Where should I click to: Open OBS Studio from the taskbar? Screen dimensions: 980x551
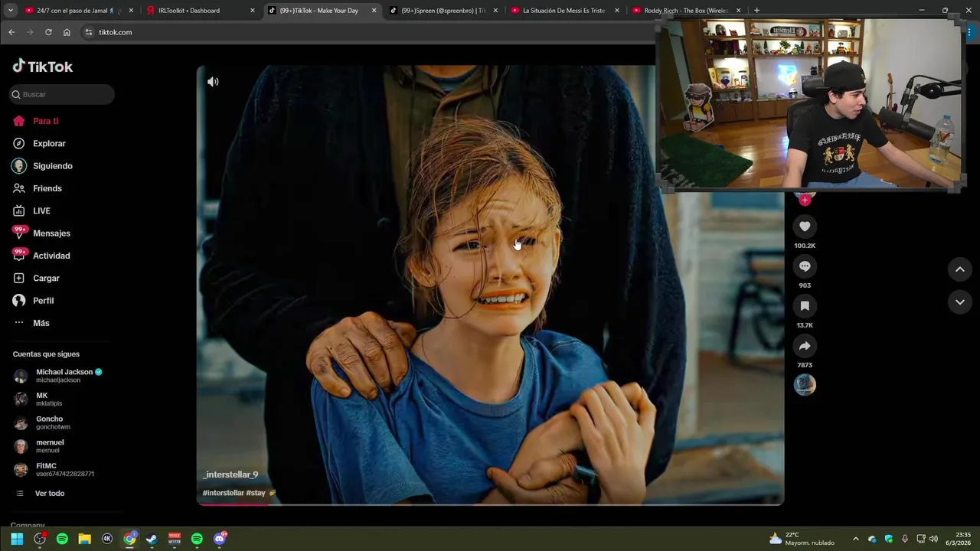coord(40,539)
